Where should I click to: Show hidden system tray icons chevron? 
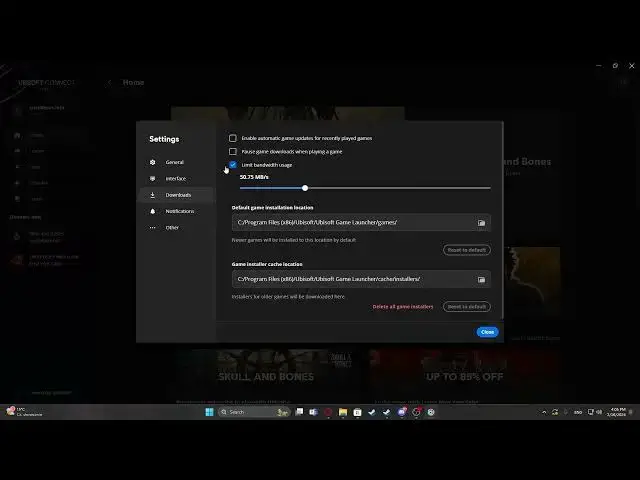[544, 412]
